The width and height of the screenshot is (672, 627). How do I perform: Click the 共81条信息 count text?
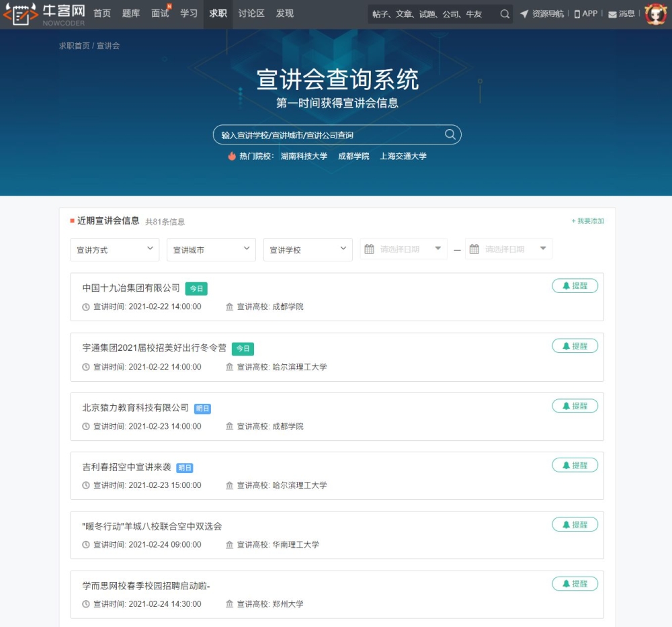point(165,222)
